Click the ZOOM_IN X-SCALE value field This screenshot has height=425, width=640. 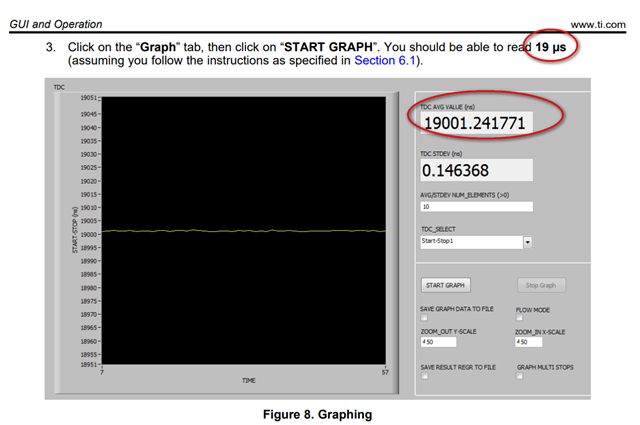529,342
